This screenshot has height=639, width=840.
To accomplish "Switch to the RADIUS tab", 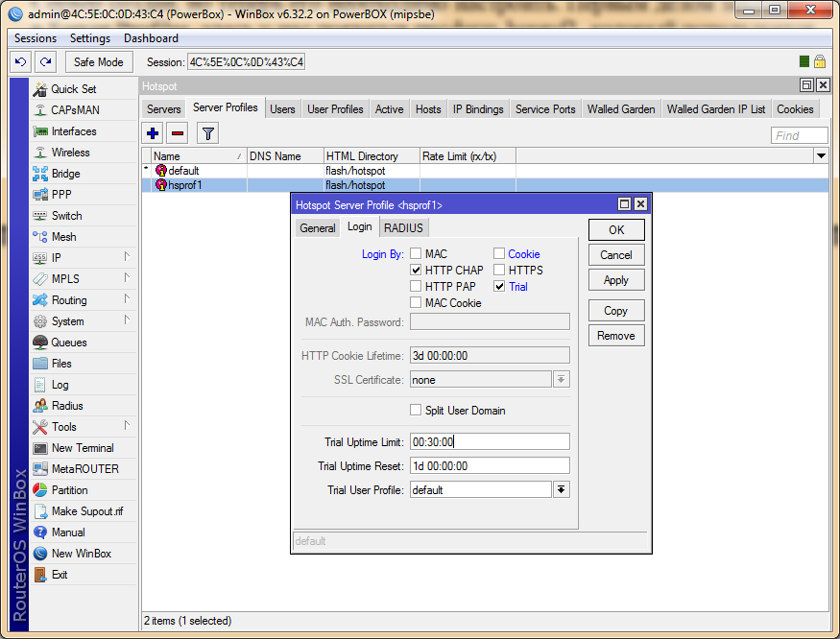I will 402,227.
